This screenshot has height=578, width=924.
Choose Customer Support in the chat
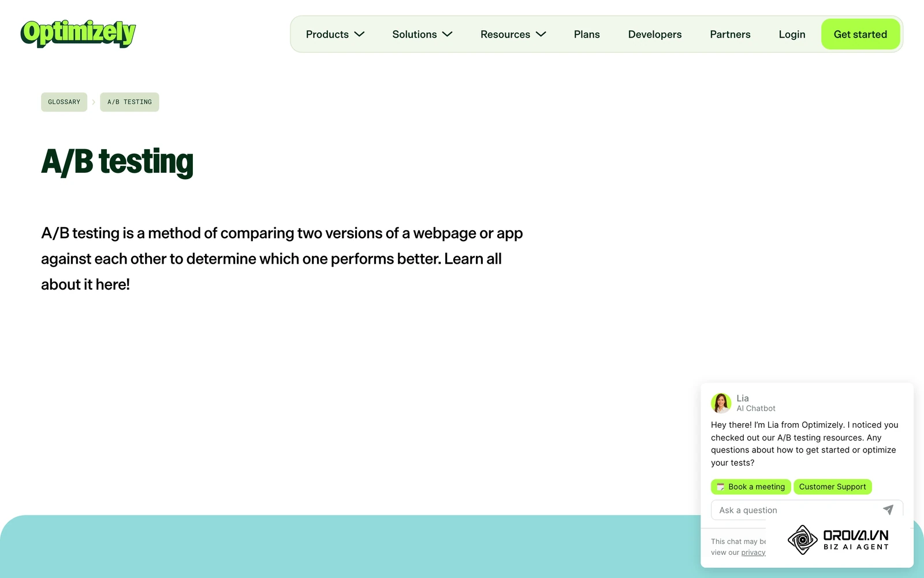pyautogui.click(x=833, y=487)
